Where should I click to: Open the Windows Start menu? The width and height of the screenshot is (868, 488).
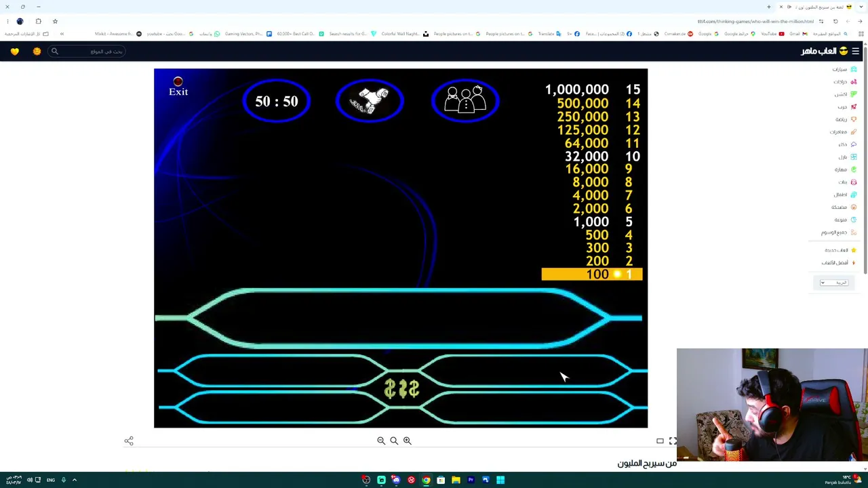[x=500, y=480]
